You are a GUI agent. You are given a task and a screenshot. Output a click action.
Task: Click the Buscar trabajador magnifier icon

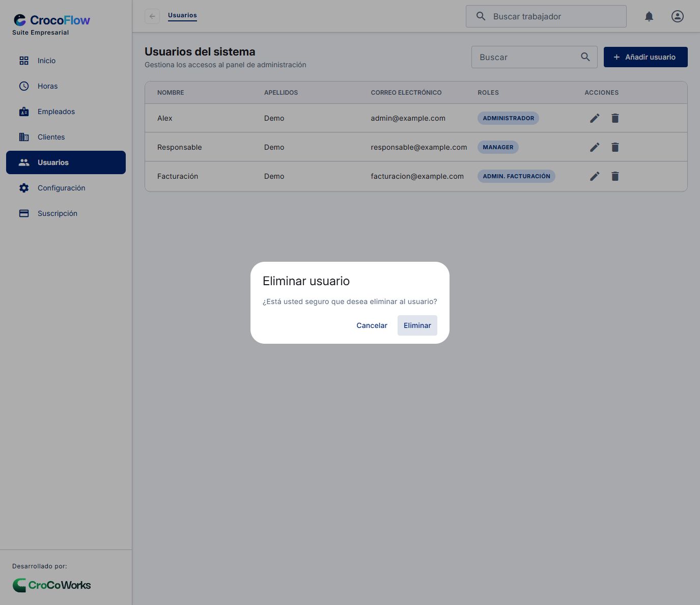tap(481, 16)
